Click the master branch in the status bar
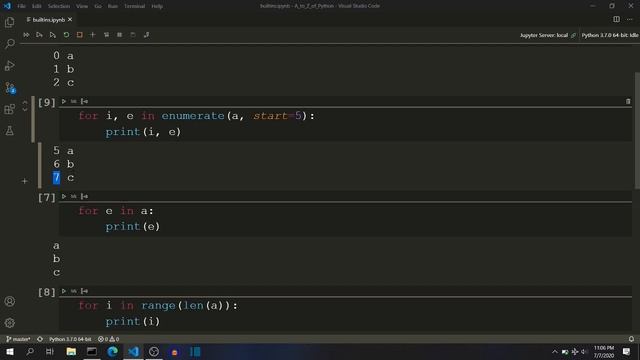Viewport: 640px width, 360px height. (x=18, y=339)
